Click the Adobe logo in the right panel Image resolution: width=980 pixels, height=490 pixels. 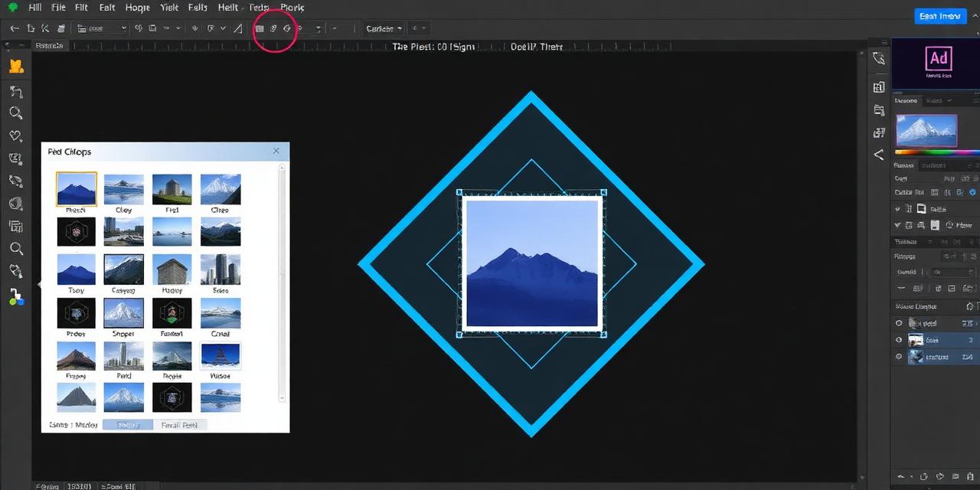coord(939,57)
